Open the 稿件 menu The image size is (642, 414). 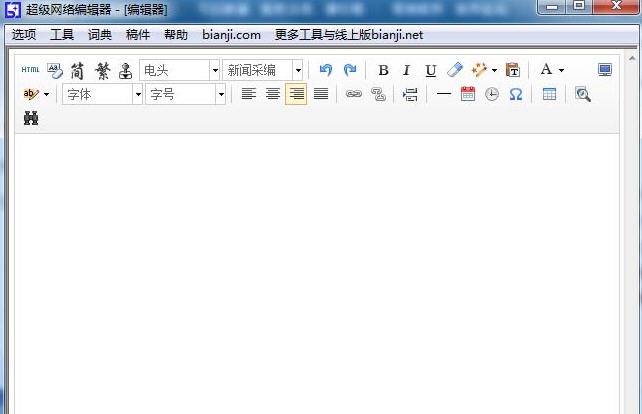pos(138,35)
